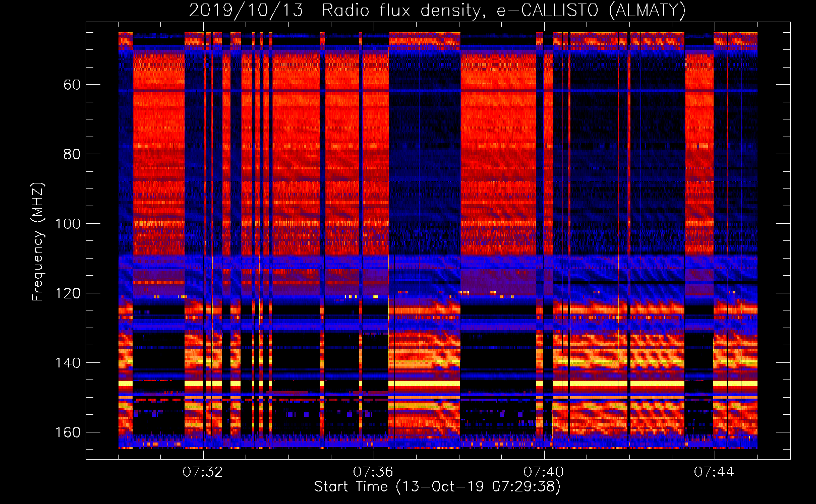
Task: Click the 60 frequency tick label
Action: 72,85
